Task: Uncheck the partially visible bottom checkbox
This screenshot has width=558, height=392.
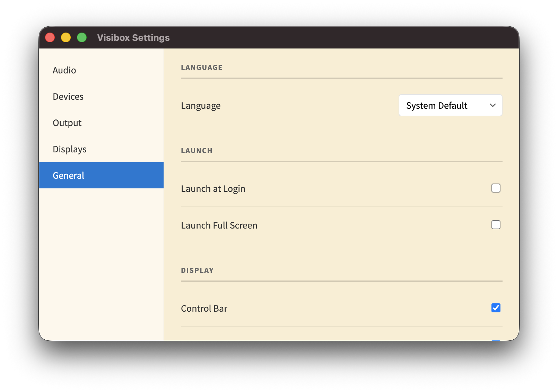Action: coord(496,340)
